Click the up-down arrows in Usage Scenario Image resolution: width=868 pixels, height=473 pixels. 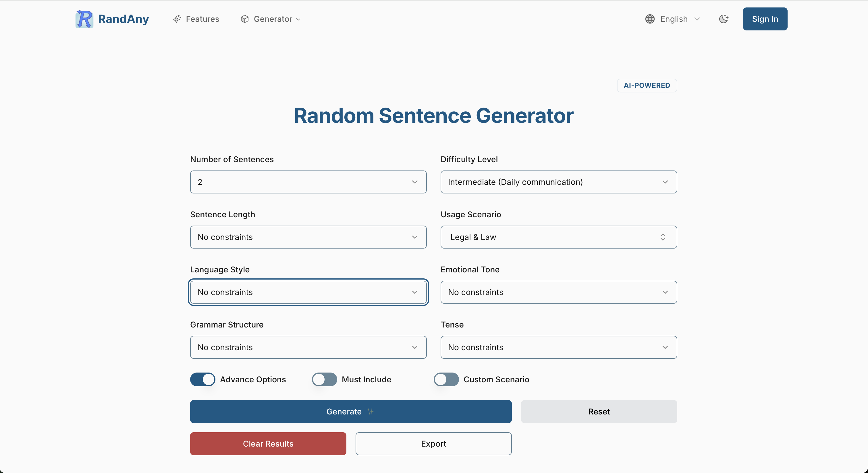(x=663, y=237)
